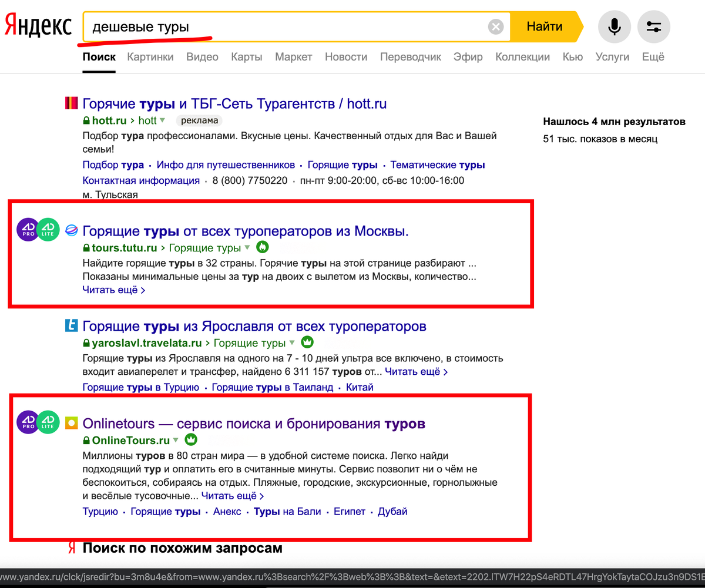Open the Услуги tab
The width and height of the screenshot is (705, 588).
point(612,57)
